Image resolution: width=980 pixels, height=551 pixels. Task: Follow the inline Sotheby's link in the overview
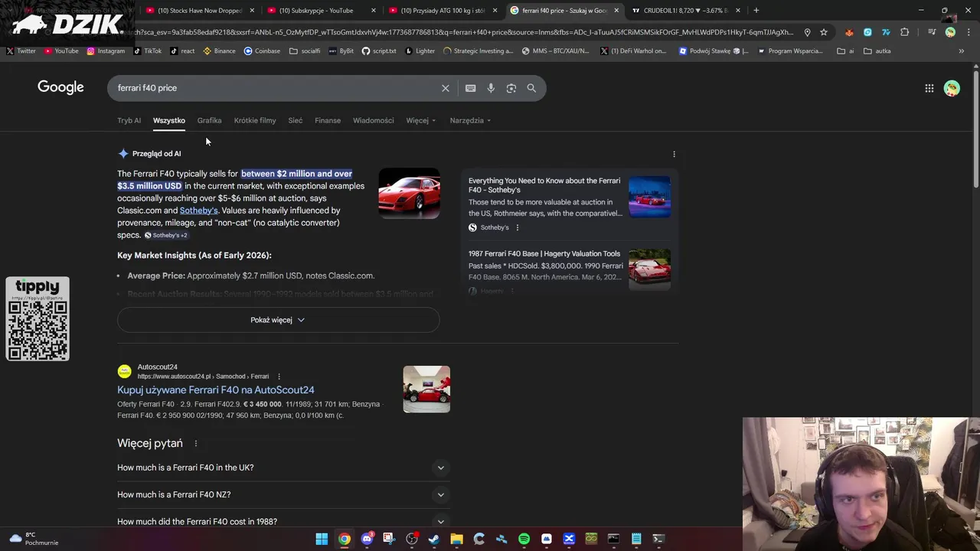click(x=198, y=210)
